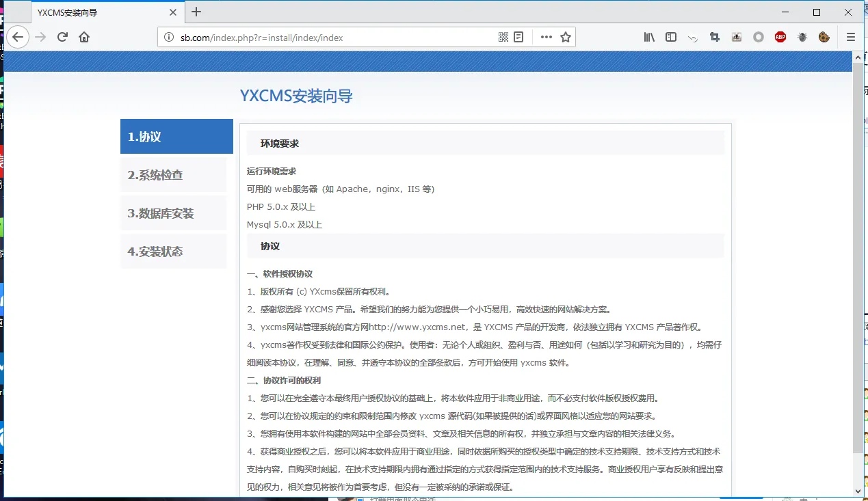The image size is (868, 501).
Task: Open the QR code generator icon
Action: point(503,38)
